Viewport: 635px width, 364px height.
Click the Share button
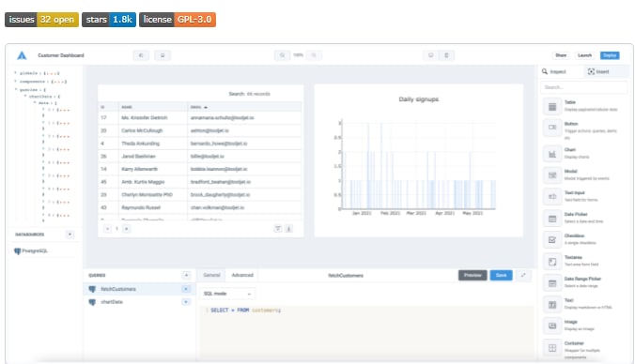pyautogui.click(x=561, y=55)
